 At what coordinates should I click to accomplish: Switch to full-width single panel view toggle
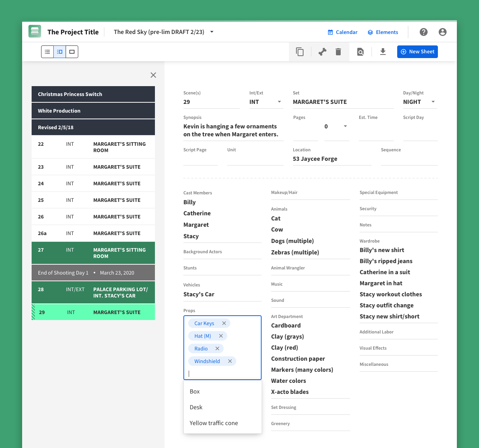72,52
